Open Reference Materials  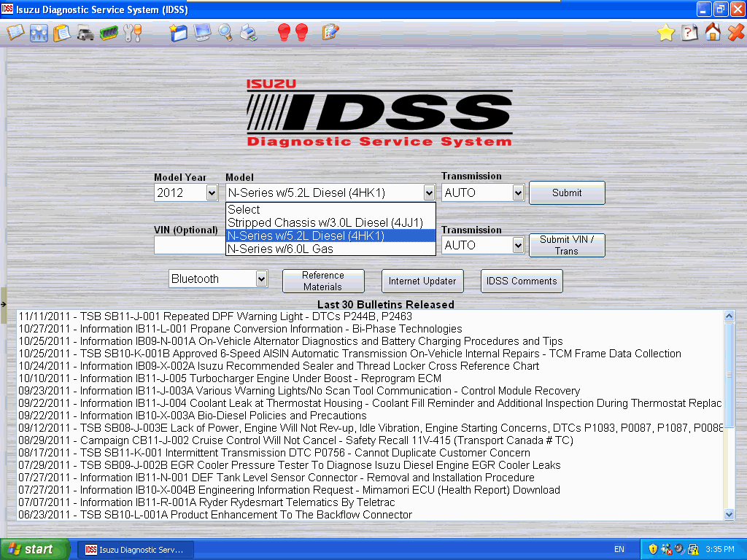coord(323,281)
